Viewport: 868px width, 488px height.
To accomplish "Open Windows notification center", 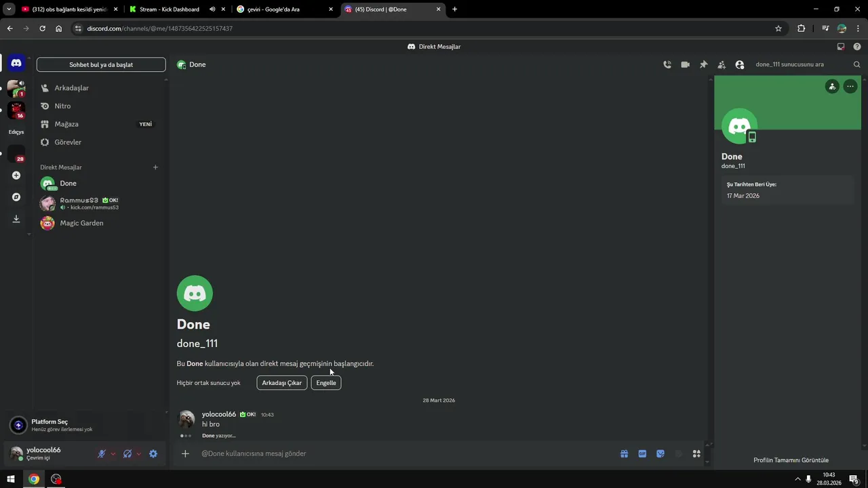I will pyautogui.click(x=854, y=479).
